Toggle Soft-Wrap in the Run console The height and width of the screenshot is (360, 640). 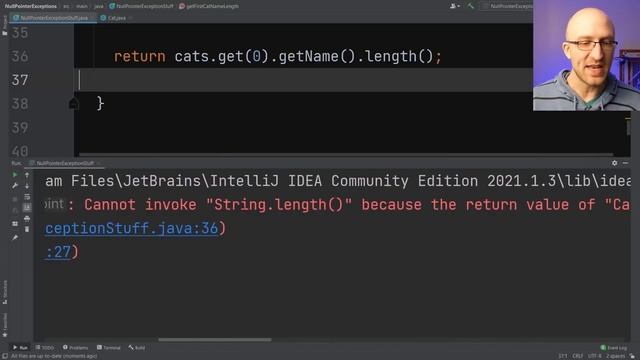(x=27, y=197)
